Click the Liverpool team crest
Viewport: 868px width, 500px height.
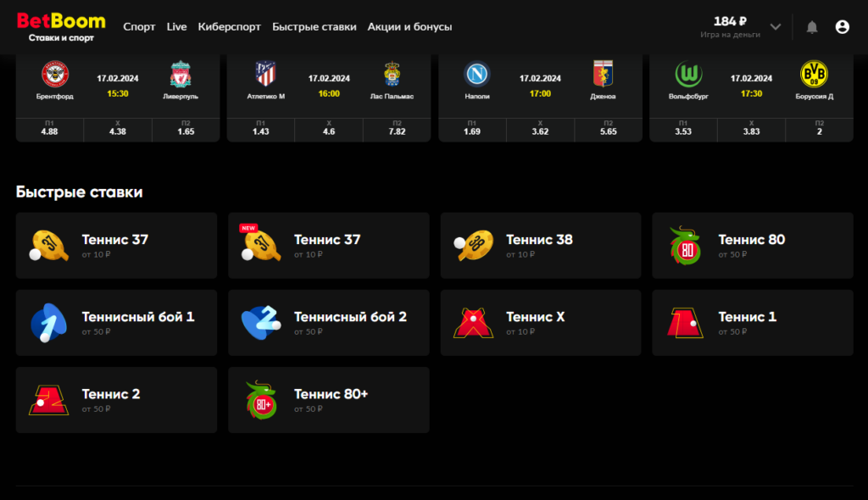[181, 75]
